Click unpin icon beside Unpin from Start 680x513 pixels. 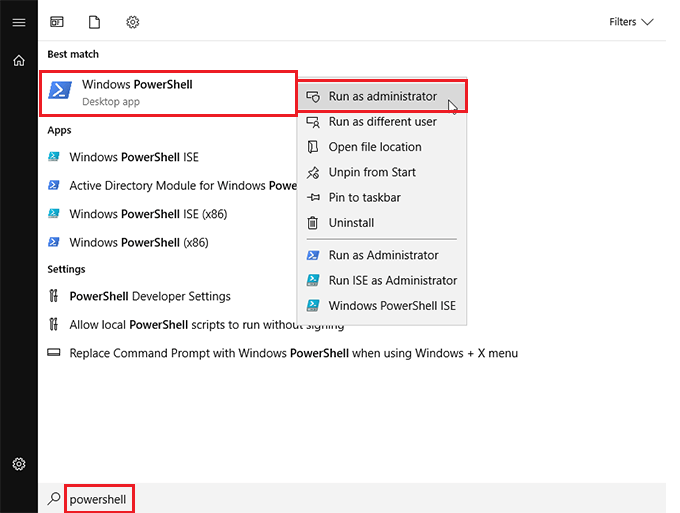pyautogui.click(x=313, y=173)
